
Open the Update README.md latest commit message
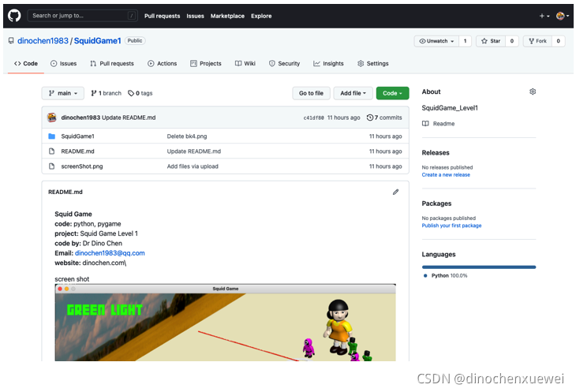[x=129, y=118]
